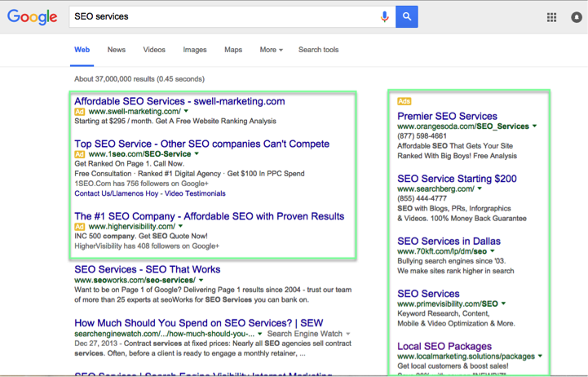Click www.orangesoda.com/SEO_Services URL text
The width and height of the screenshot is (588, 377).
[x=463, y=126]
